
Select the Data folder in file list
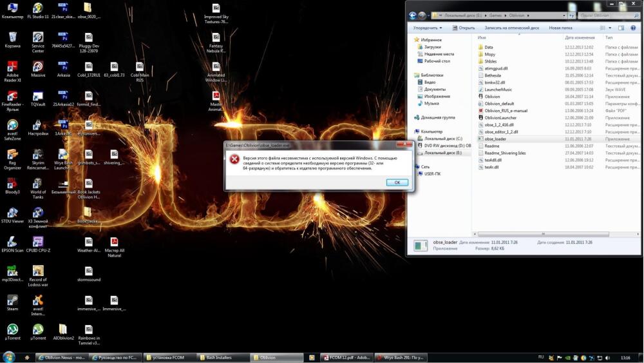(488, 47)
